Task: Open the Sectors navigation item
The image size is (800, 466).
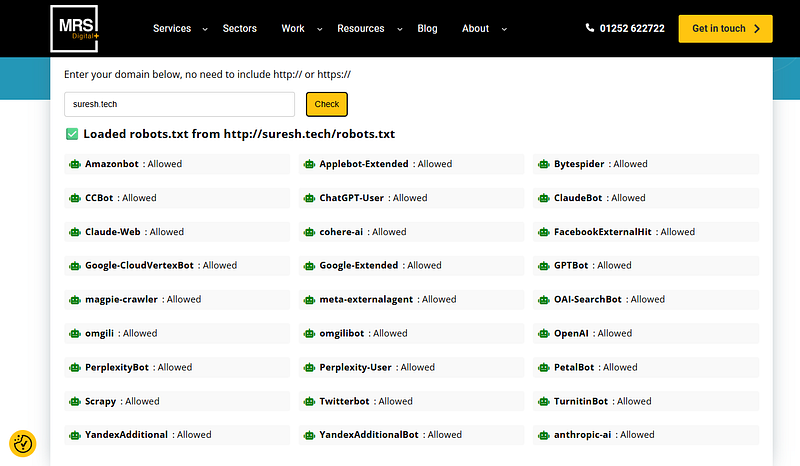Action: pyautogui.click(x=240, y=29)
